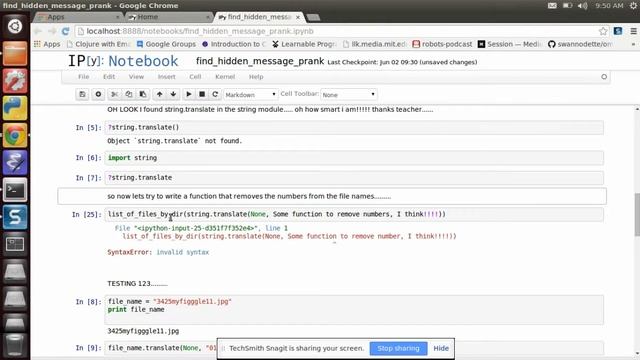Switch to the Apps browser tab
640x360 pixels.
[x=78, y=17]
